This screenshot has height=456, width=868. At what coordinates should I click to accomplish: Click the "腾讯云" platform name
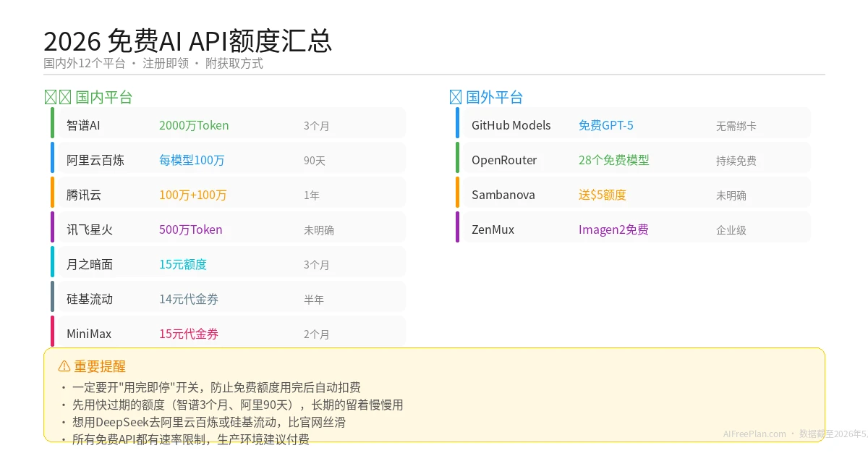pyautogui.click(x=84, y=195)
